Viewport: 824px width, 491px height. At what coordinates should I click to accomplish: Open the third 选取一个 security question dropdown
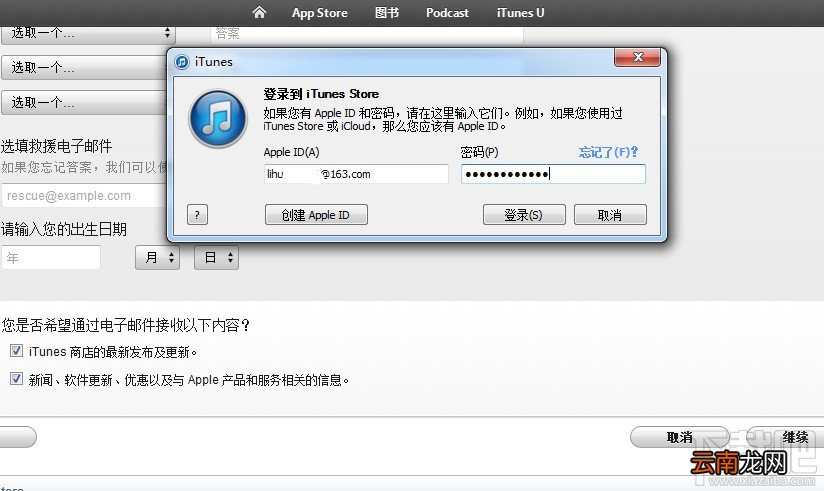pyautogui.click(x=85, y=102)
